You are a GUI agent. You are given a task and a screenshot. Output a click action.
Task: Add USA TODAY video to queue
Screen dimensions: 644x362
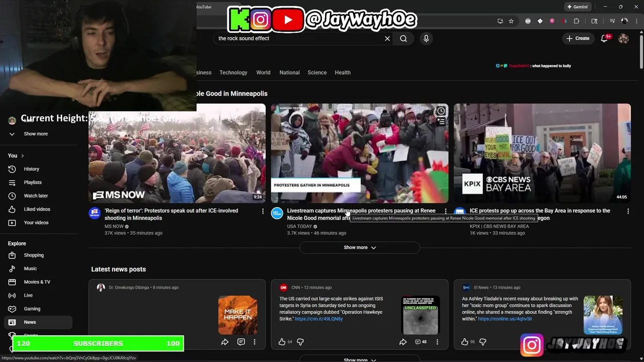(441, 122)
